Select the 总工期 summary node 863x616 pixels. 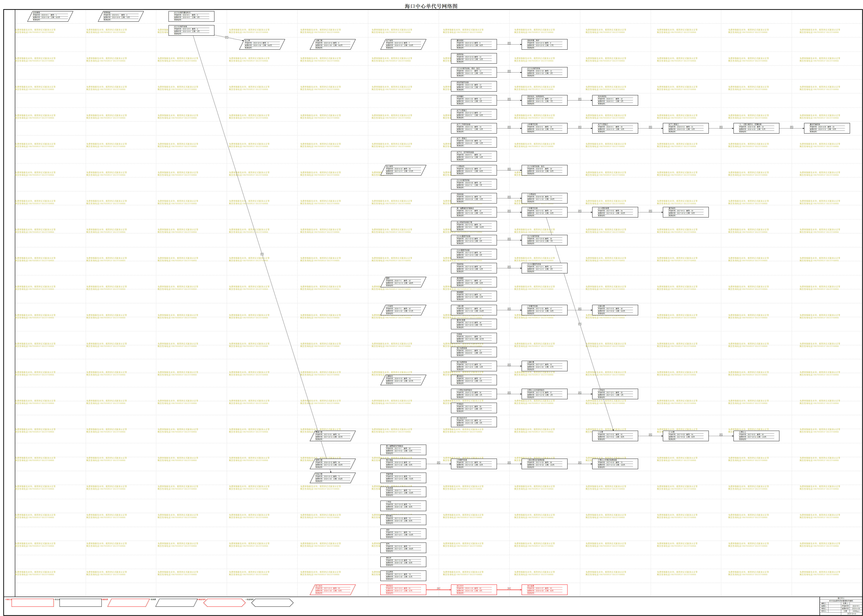click(x=262, y=44)
